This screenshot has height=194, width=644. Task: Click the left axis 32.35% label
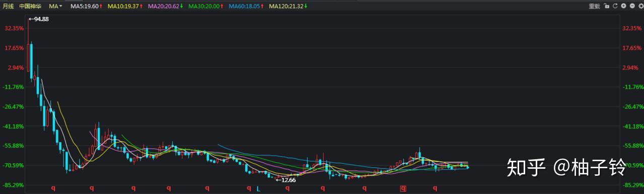point(14,28)
